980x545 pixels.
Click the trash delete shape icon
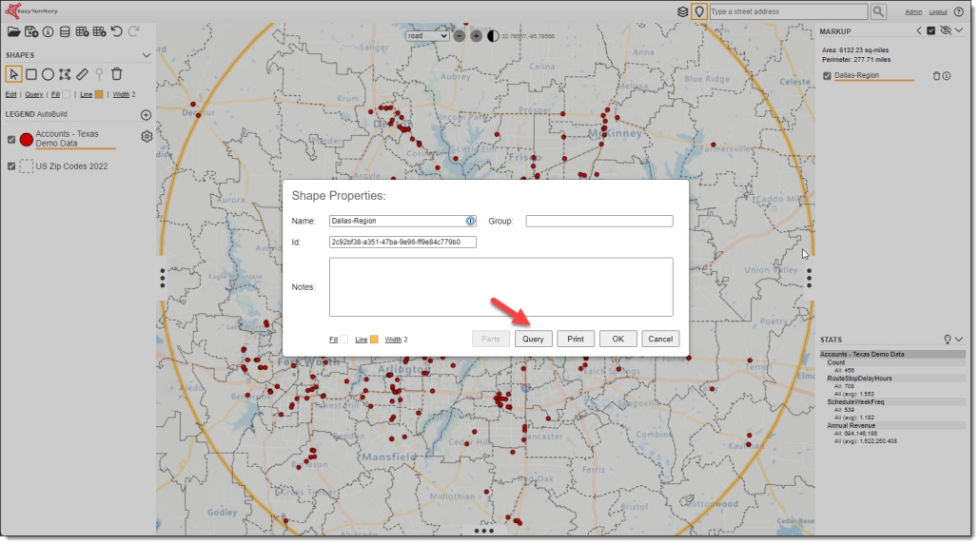(x=117, y=74)
